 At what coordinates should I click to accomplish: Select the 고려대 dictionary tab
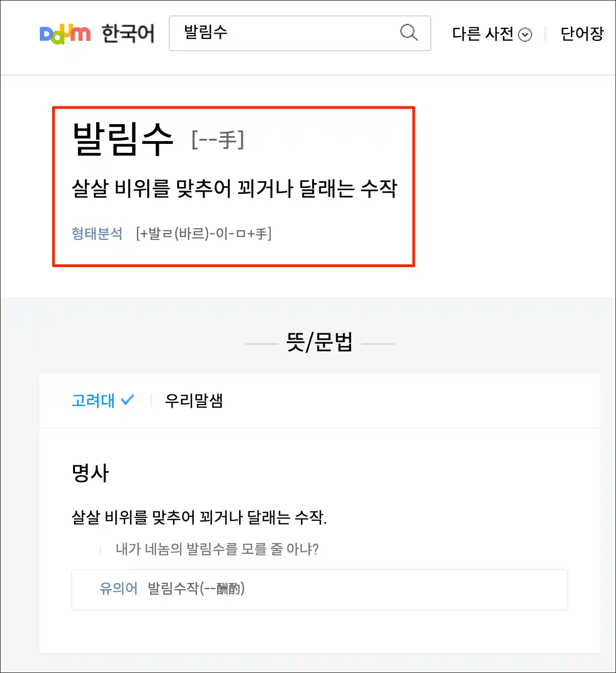tap(103, 401)
